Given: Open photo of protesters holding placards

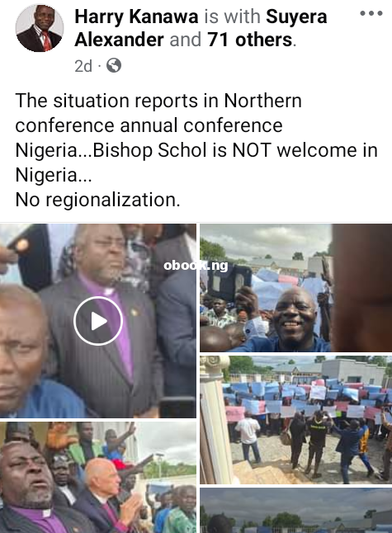Looking at the screenshot, I should click(x=295, y=420).
